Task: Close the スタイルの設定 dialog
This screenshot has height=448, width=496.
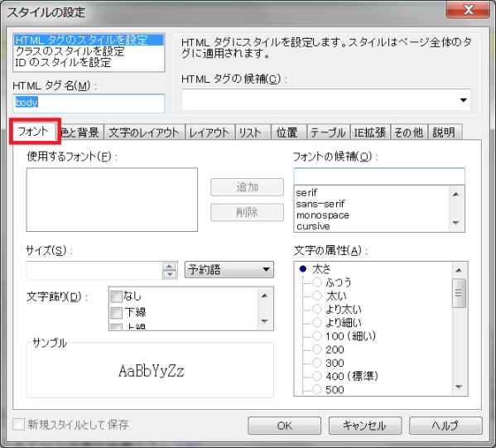Action: point(468,10)
